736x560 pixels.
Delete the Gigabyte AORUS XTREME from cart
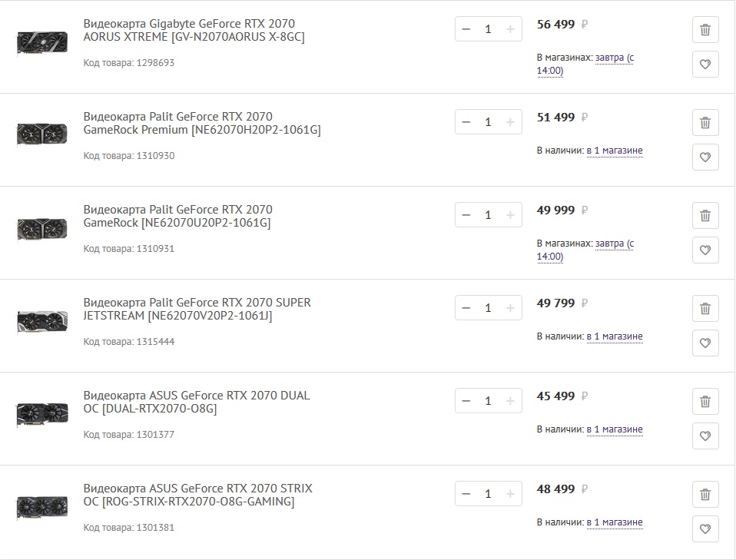(705, 30)
